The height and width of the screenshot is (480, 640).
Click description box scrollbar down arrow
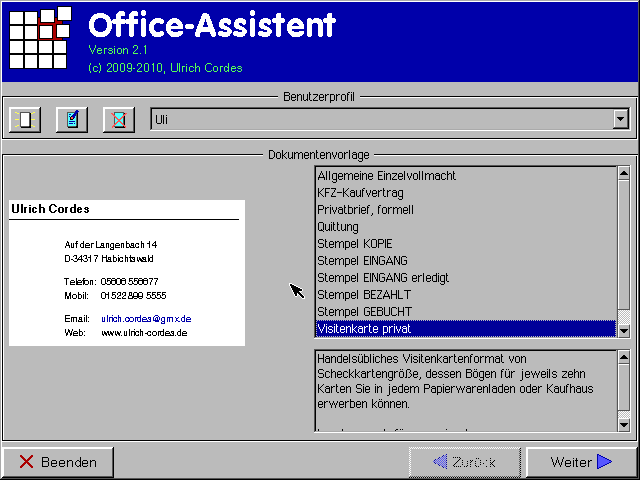point(624,425)
